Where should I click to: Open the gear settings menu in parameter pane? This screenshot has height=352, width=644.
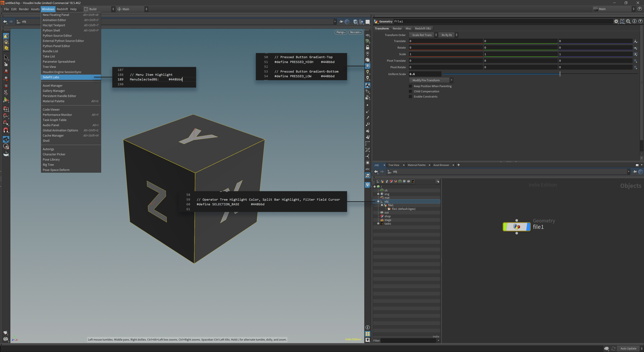click(x=616, y=21)
